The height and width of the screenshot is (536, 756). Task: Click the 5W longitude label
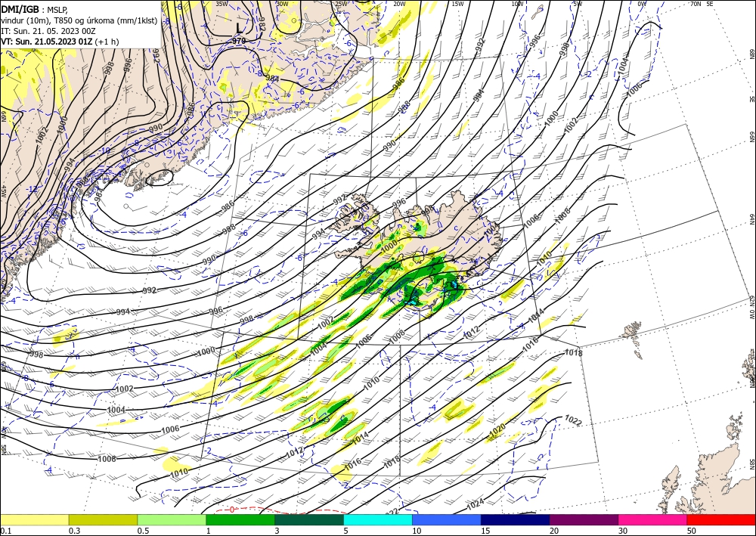[x=578, y=4]
